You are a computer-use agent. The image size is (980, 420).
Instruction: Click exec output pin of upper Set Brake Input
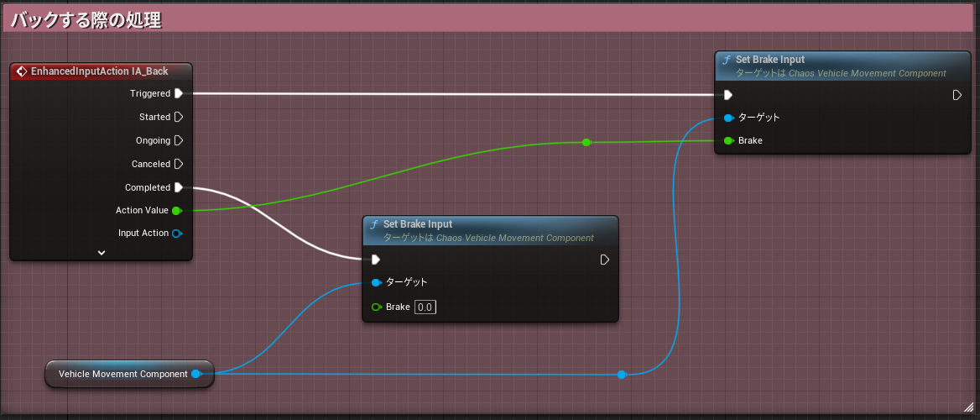pyautogui.click(x=957, y=95)
